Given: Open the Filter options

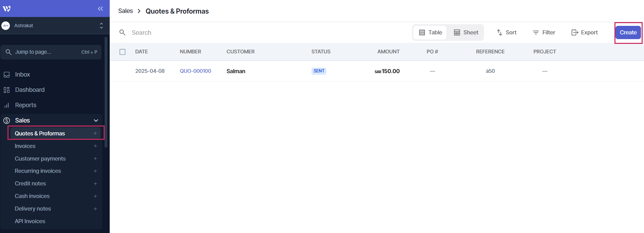Looking at the screenshot, I should coord(544,32).
